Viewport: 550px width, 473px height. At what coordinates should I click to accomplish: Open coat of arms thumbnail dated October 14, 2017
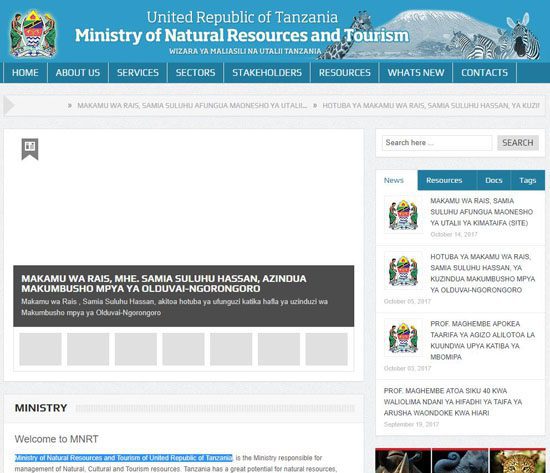403,215
